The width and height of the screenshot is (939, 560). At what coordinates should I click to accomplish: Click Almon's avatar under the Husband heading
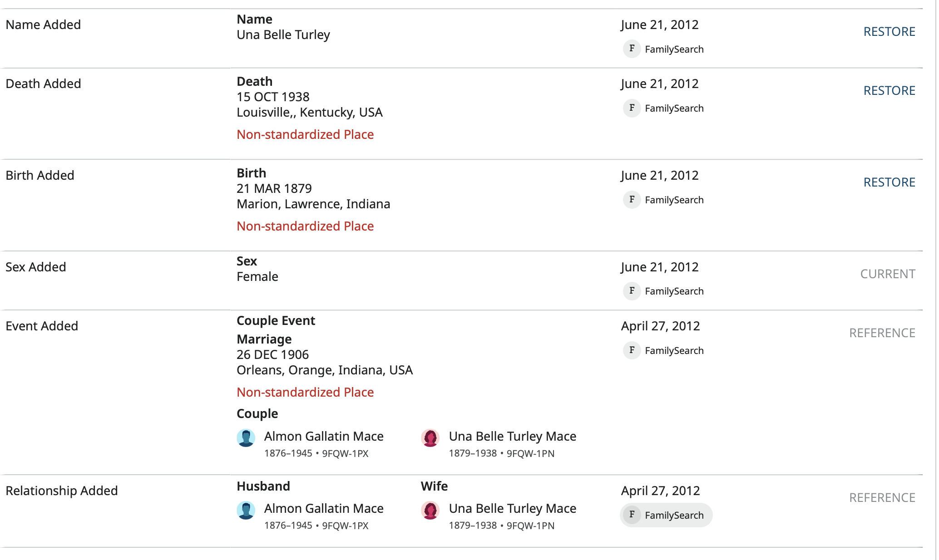(x=246, y=510)
